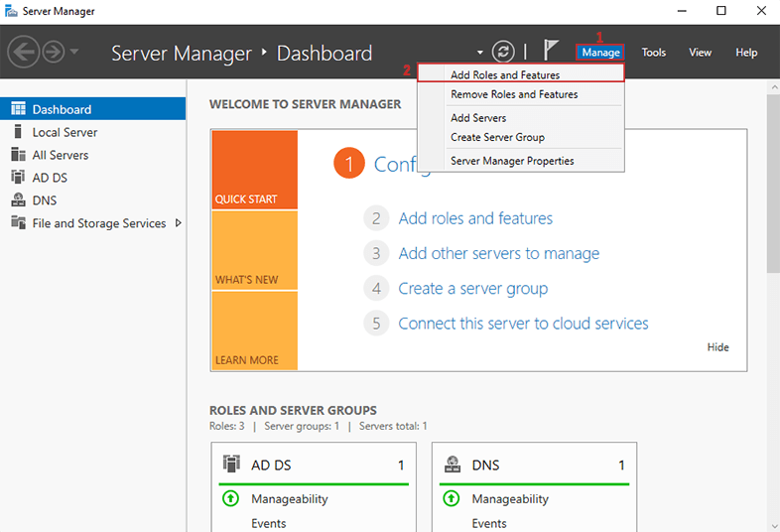Image resolution: width=780 pixels, height=532 pixels.
Task: Click the WHAT'S NEW tile
Action: (255, 250)
